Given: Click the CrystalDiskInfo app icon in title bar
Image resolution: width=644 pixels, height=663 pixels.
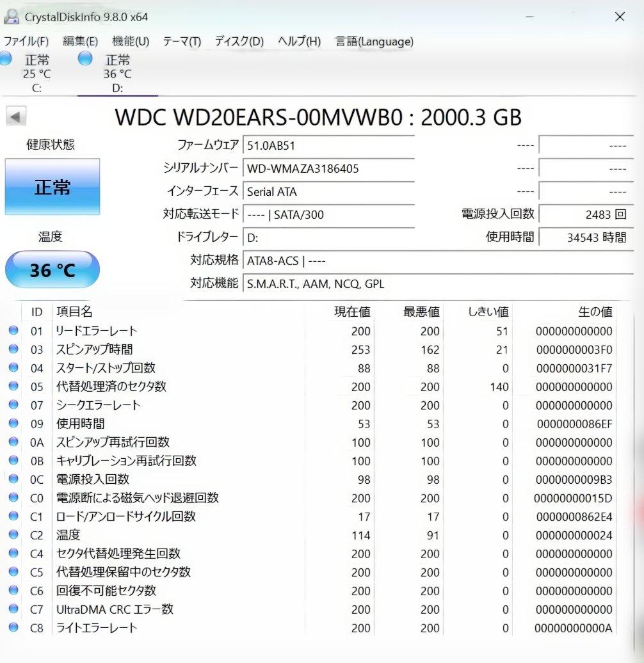Looking at the screenshot, I should [12, 17].
